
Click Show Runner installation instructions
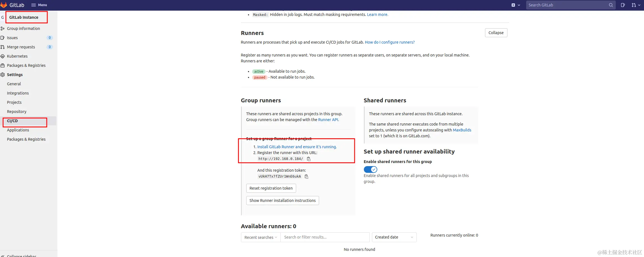tap(282, 201)
